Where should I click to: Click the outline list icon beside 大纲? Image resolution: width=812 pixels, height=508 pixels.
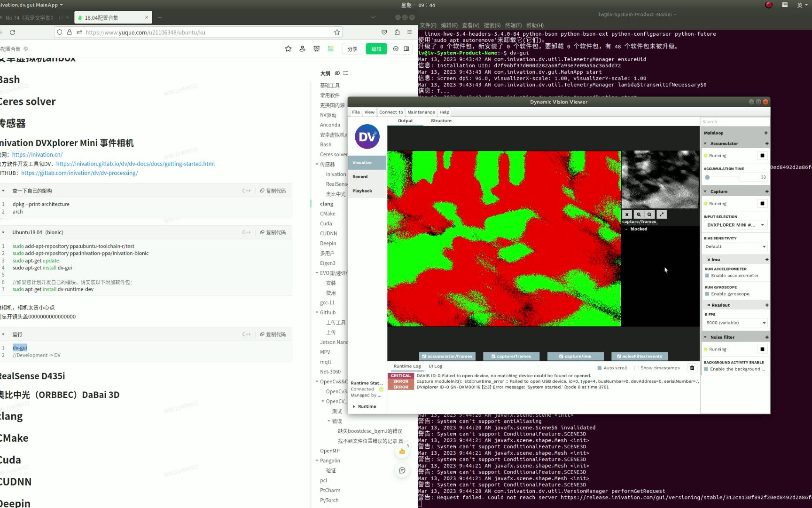pos(346,73)
